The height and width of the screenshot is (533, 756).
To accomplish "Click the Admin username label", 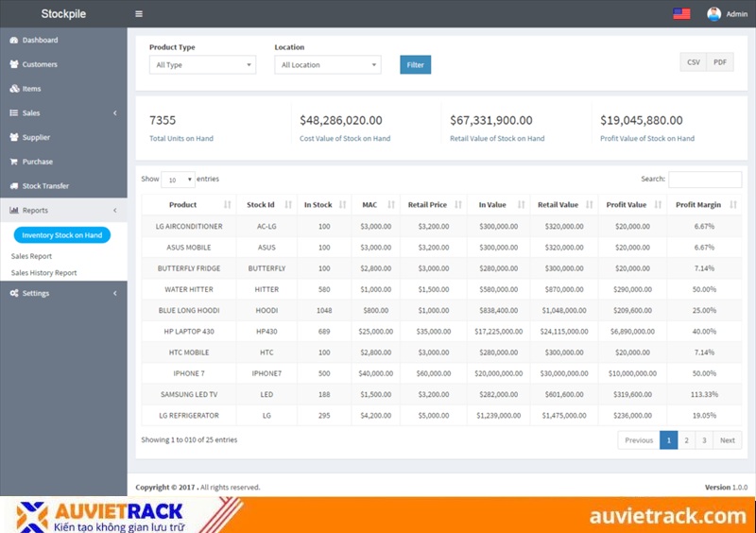I will coord(737,14).
